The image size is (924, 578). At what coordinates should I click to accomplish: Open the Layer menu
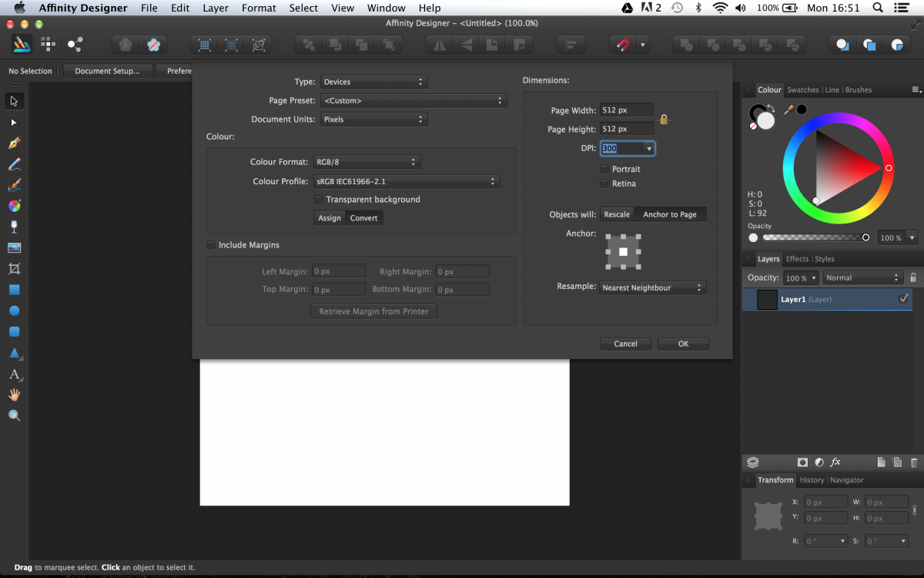pyautogui.click(x=216, y=8)
